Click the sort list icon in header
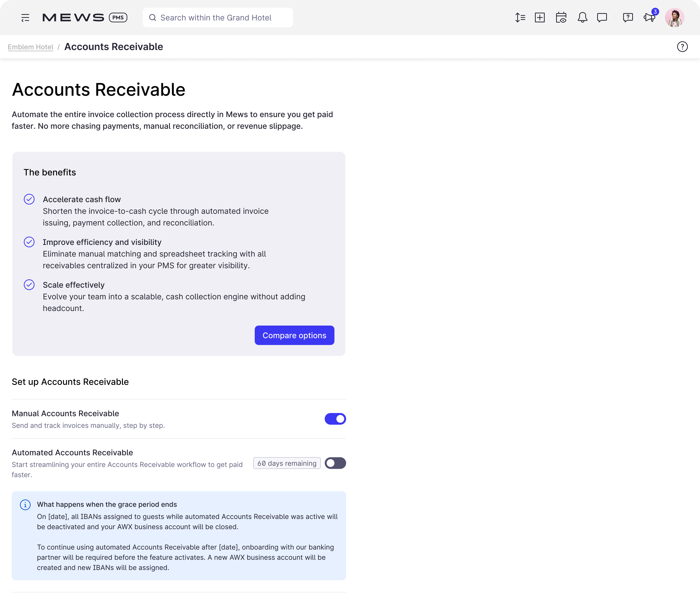Image resolution: width=700 pixels, height=612 pixels. pos(520,17)
